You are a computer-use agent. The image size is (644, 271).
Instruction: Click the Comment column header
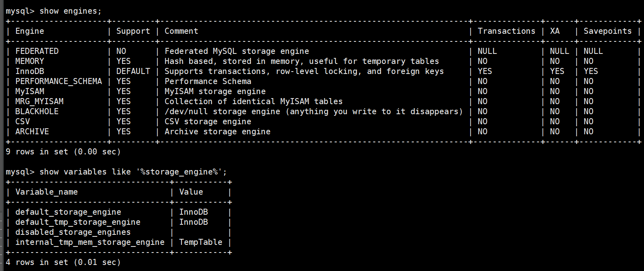(181, 31)
